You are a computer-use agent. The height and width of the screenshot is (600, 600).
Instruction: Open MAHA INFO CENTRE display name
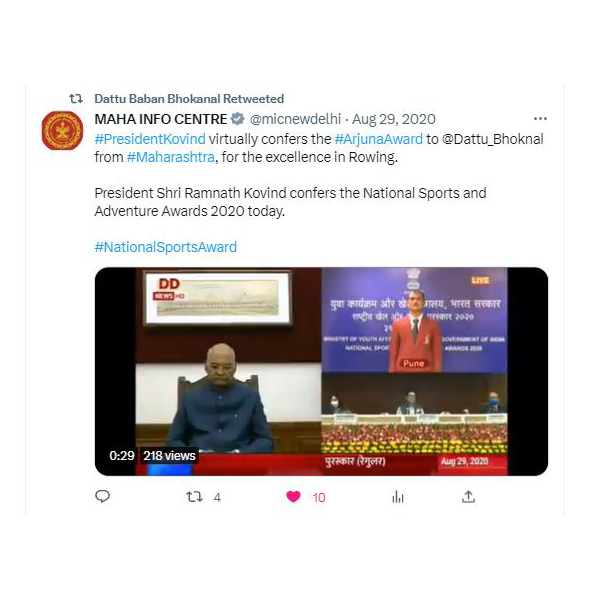[x=161, y=119]
